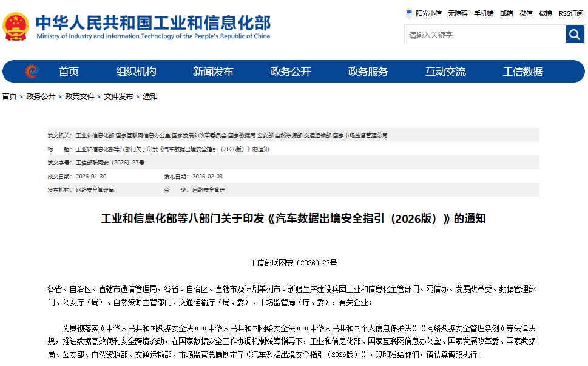Click the search magnifying glass icon
This screenshot has width=588, height=366.
point(573,35)
